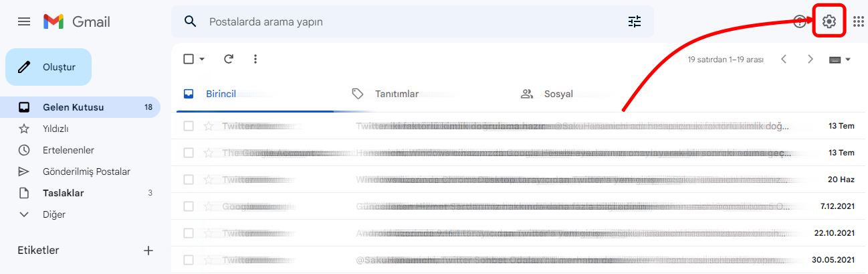This screenshot has width=868, height=274.
Task: Go to the newer messages page arrow
Action: click(x=784, y=59)
